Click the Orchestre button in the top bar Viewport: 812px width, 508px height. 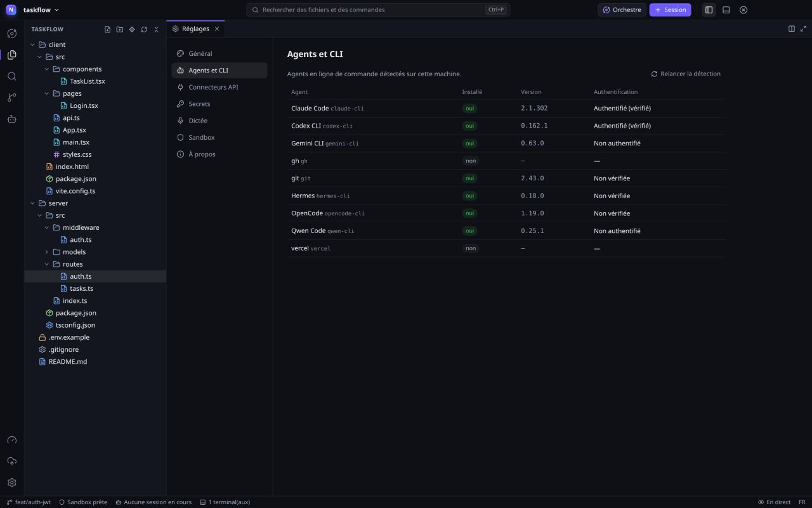click(x=622, y=10)
